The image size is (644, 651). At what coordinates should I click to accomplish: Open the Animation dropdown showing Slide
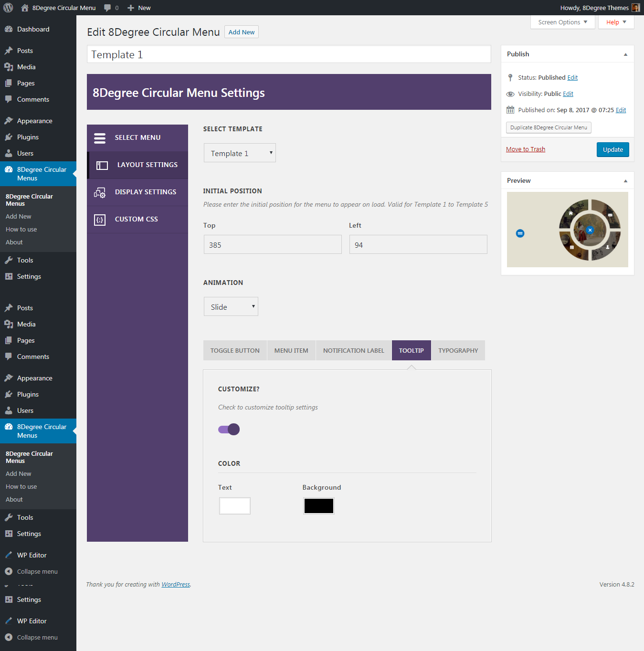point(231,306)
